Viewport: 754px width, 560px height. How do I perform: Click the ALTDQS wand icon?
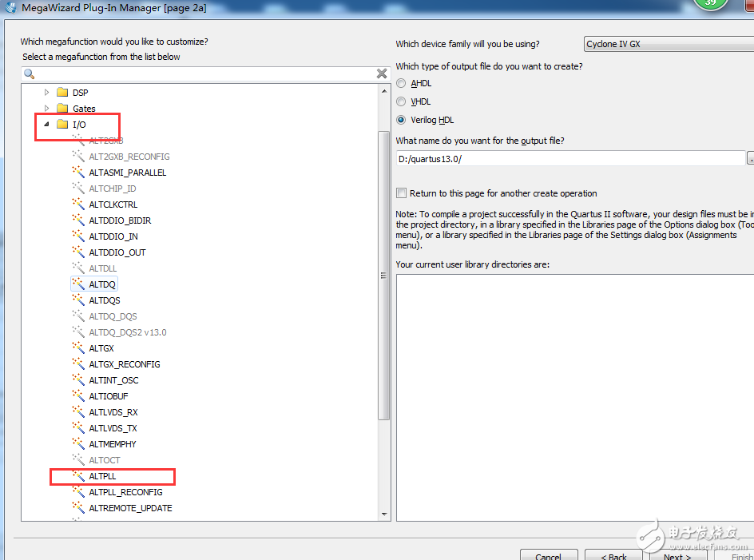78,300
